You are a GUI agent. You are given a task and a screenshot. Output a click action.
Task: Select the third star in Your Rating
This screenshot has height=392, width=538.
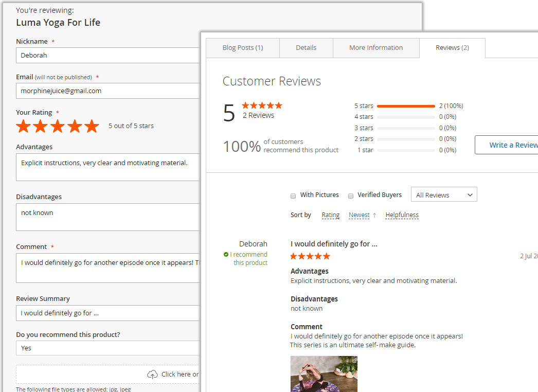tap(58, 126)
